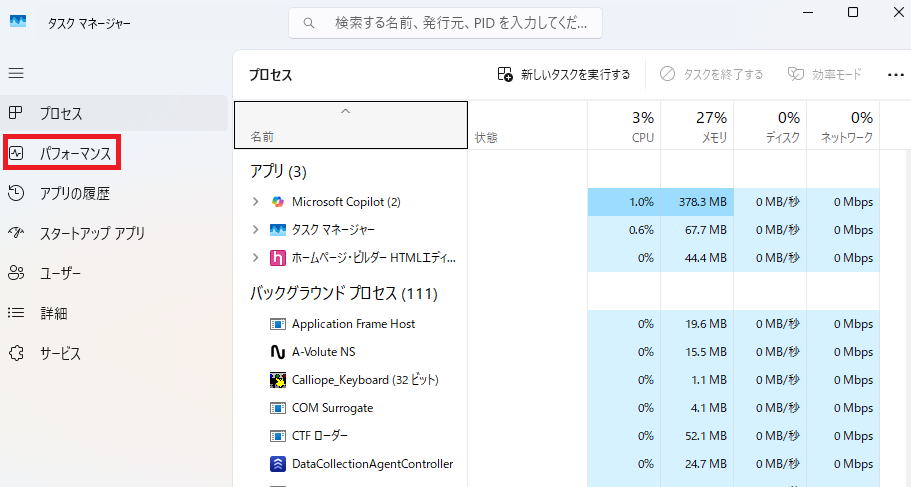Screen dimensions: 911x487
Task: Open the Performance page in sidebar
Action: pyautogui.click(x=62, y=154)
